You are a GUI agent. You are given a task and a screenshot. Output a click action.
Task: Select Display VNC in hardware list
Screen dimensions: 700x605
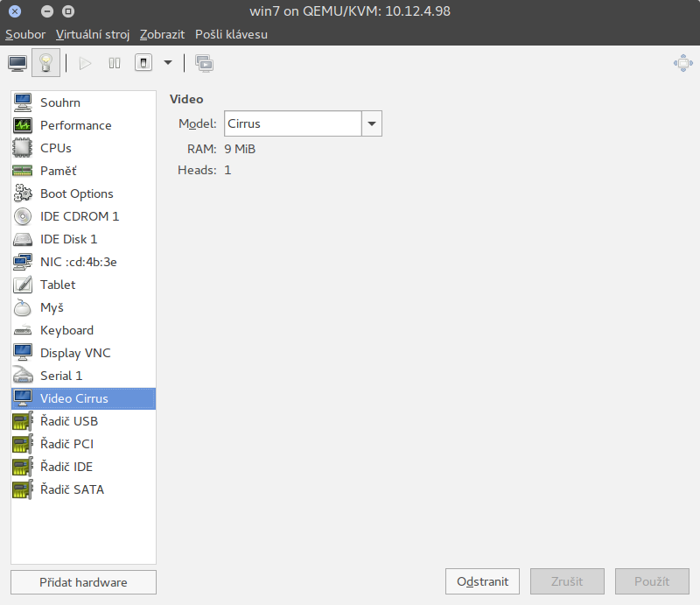click(x=75, y=353)
